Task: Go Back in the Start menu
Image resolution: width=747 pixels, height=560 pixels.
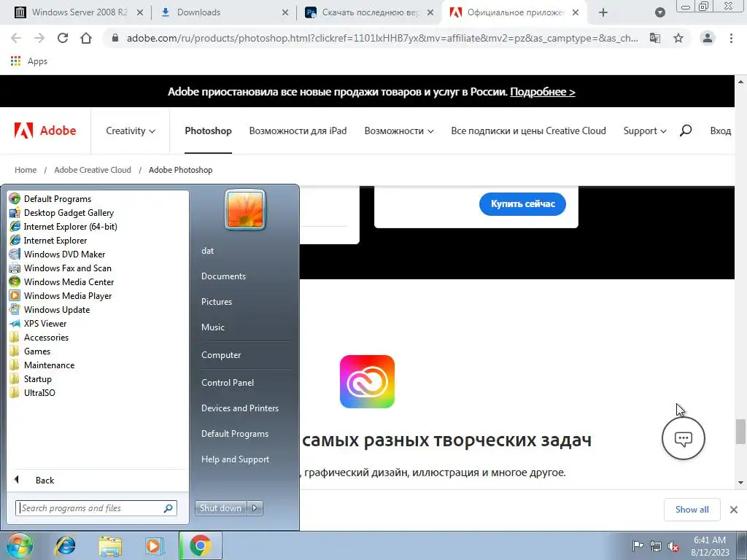Action: point(44,480)
